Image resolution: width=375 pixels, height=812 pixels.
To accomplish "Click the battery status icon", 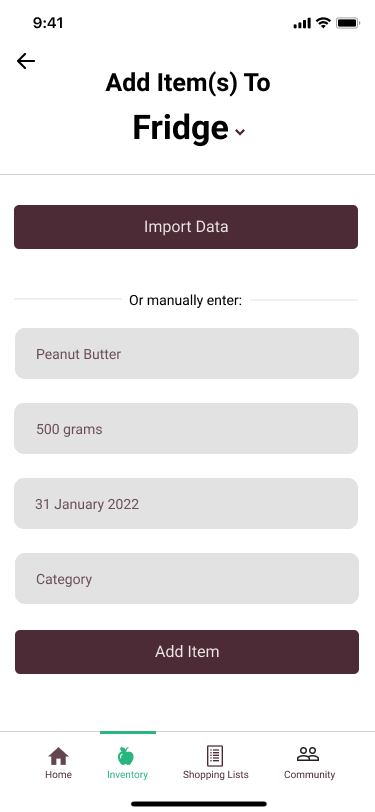I will pos(348,23).
